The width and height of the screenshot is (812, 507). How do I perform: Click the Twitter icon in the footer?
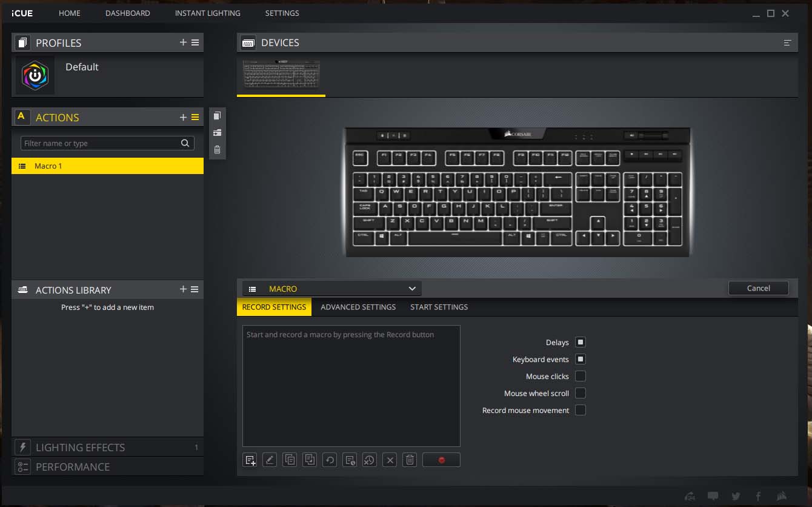tap(736, 496)
